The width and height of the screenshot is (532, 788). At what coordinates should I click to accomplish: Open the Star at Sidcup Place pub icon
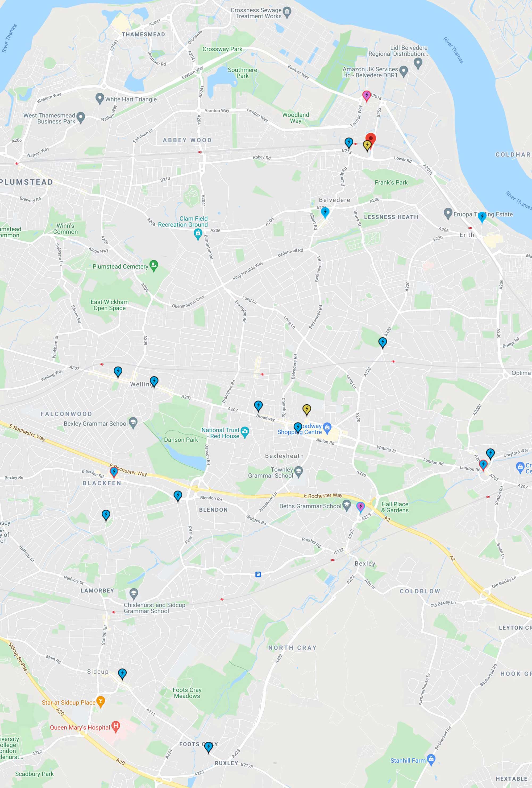100,702
